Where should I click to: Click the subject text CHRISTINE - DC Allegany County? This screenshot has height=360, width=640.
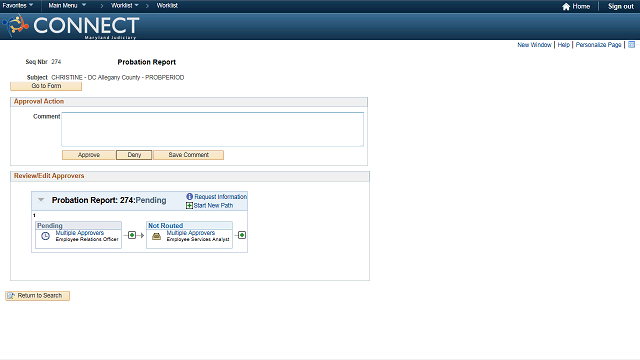[x=118, y=77]
